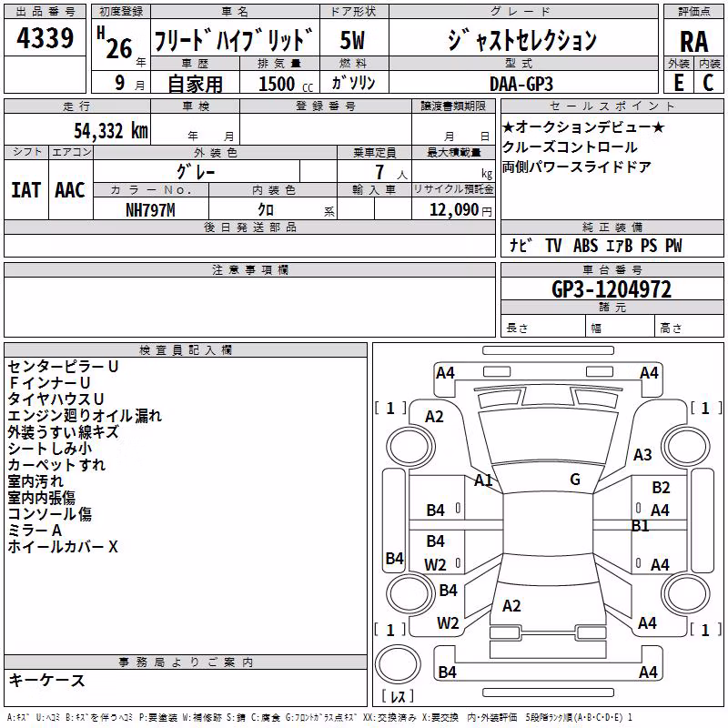This screenshot has height=728, width=728.
Task: Click the 車台番号 header
Action: [612, 269]
